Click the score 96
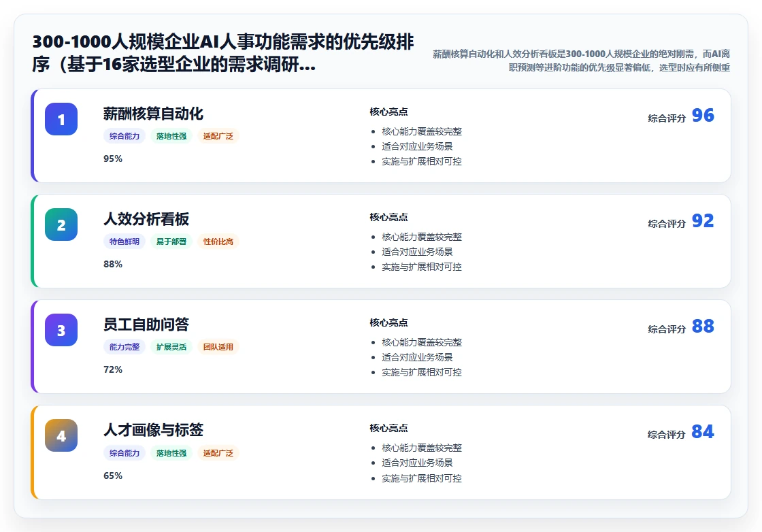The height and width of the screenshot is (532, 762). (x=703, y=115)
